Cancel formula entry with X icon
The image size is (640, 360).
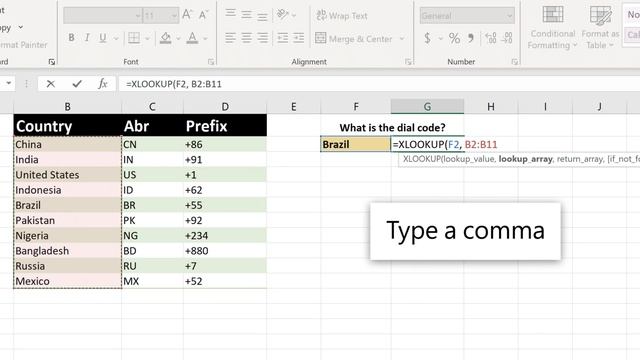(x=51, y=84)
